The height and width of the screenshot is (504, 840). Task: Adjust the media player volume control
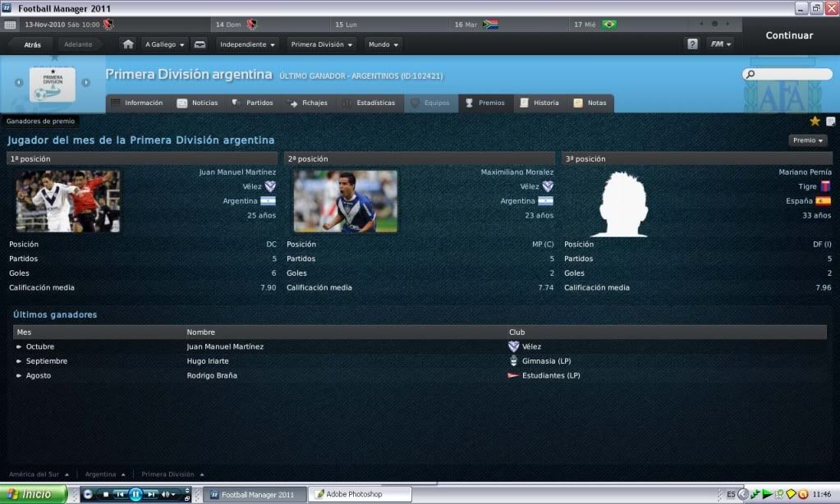pyautogui.click(x=168, y=494)
